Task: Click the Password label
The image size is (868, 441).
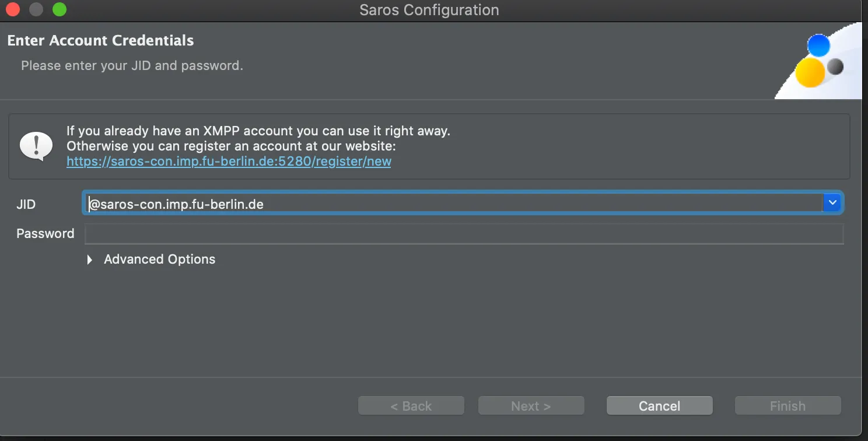Action: [x=45, y=233]
